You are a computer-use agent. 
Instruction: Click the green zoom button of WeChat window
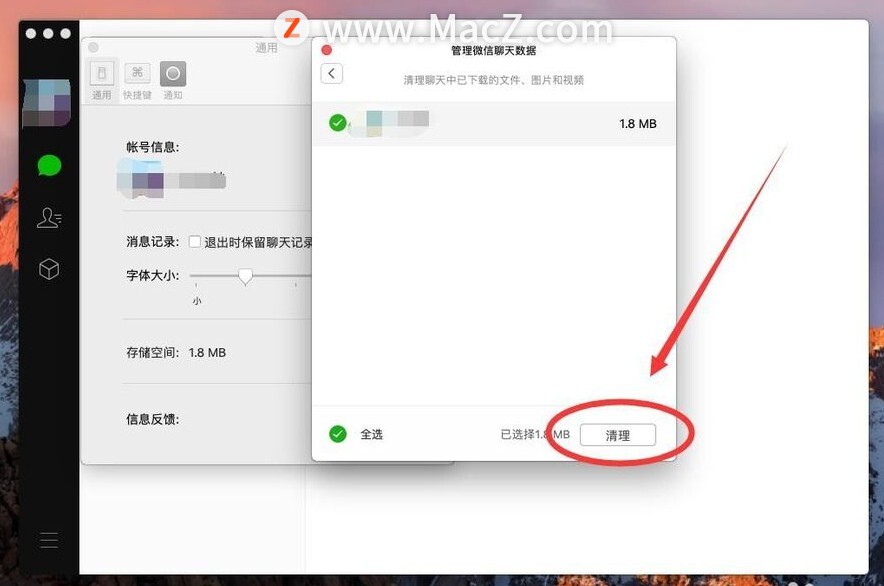[x=66, y=33]
